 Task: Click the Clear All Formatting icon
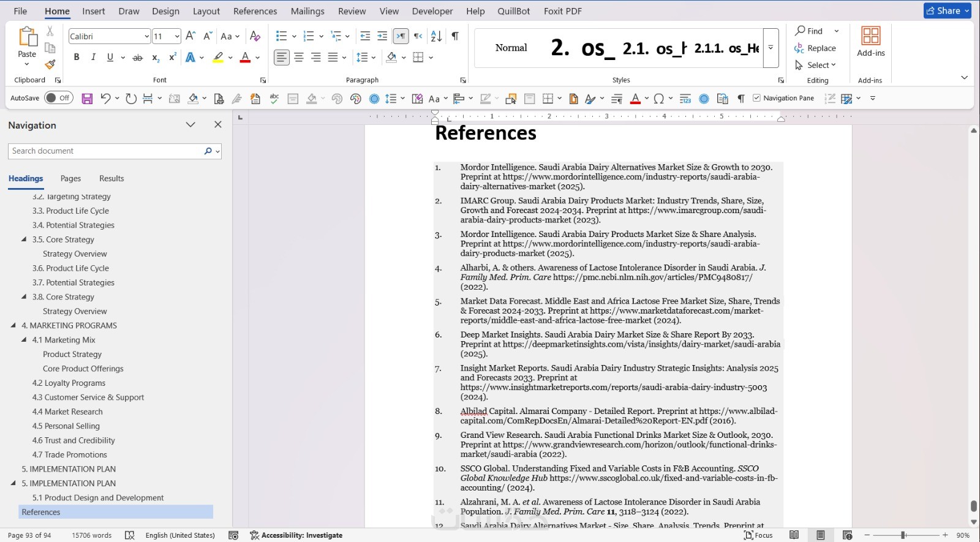(255, 36)
